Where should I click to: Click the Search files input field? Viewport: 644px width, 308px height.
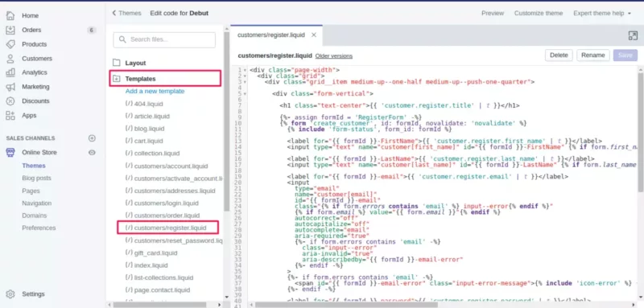[x=164, y=39]
